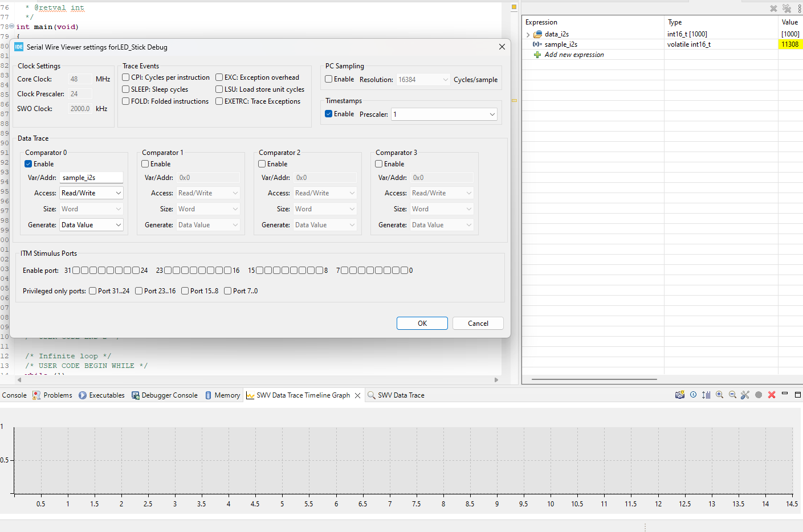Click the vertical axis auto-scale icon

click(x=706, y=394)
